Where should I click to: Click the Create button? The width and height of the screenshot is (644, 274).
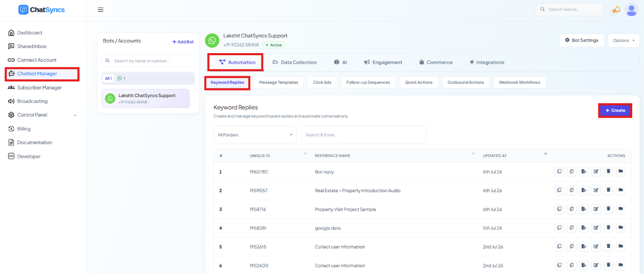coord(615,110)
